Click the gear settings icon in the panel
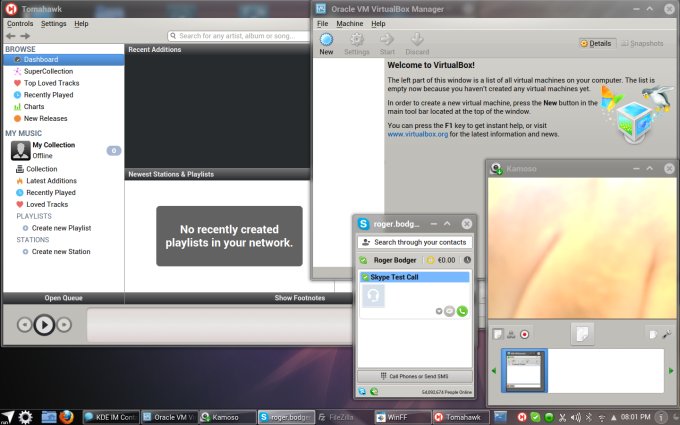 pyautogui.click(x=25, y=417)
